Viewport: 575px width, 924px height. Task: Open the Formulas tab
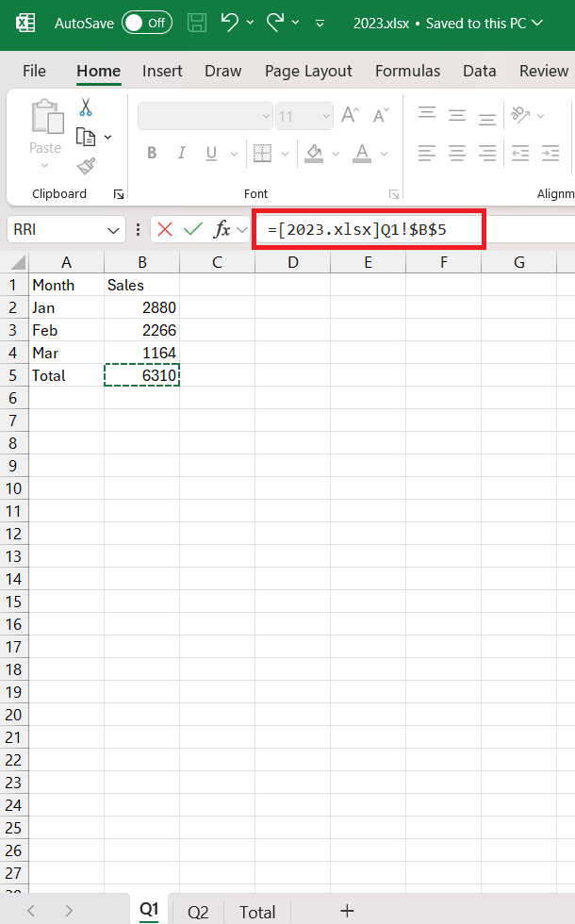pos(407,71)
